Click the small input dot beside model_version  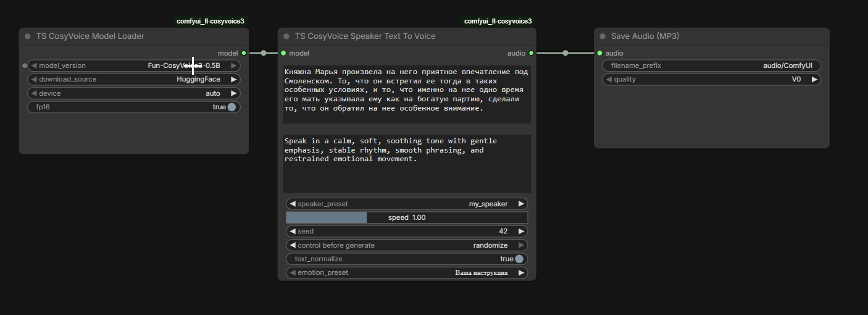tap(25, 65)
